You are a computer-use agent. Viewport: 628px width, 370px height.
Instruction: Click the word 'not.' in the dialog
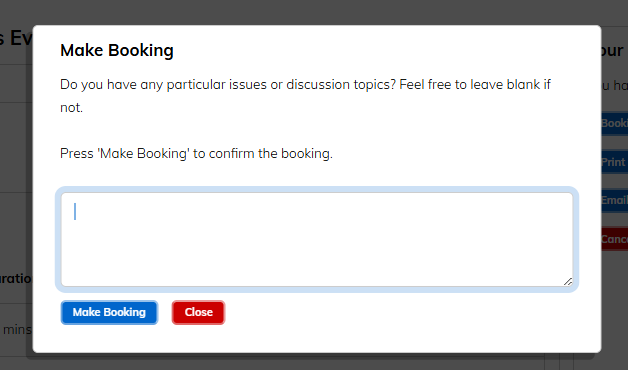(x=71, y=108)
